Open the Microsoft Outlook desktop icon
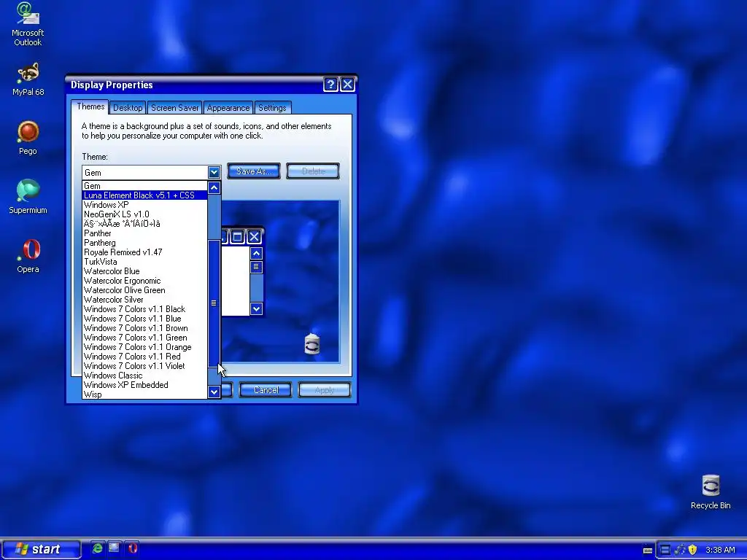 point(28,24)
